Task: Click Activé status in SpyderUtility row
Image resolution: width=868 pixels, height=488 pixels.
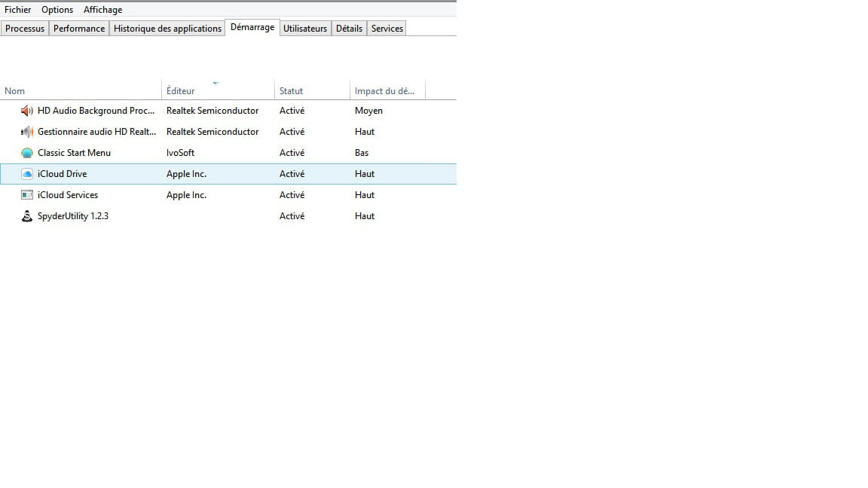Action: coord(292,216)
